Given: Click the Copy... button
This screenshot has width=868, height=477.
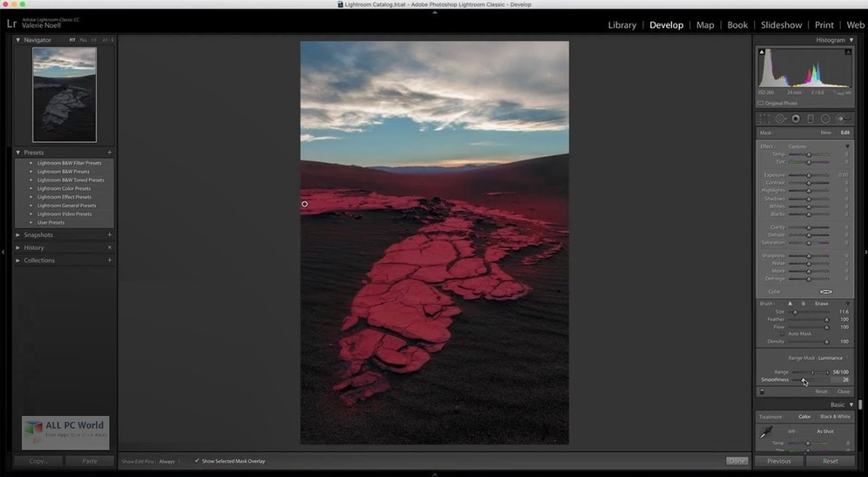Looking at the screenshot, I should tap(38, 461).
